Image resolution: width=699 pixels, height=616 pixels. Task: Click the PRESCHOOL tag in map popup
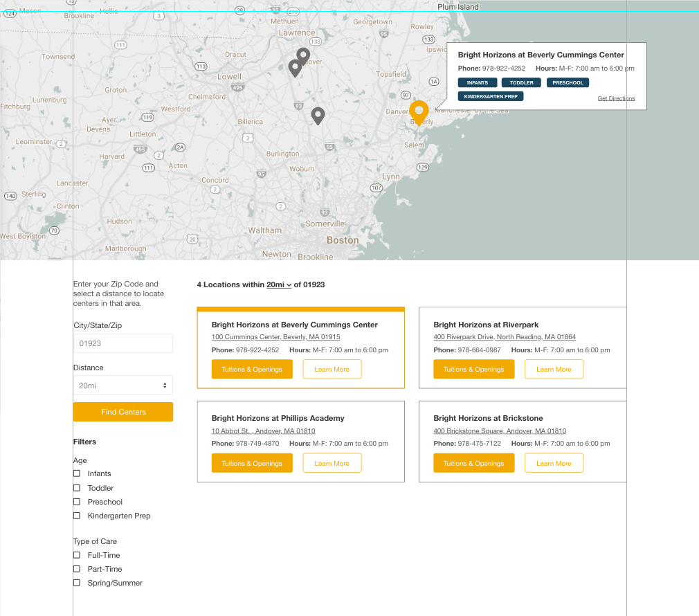(568, 82)
